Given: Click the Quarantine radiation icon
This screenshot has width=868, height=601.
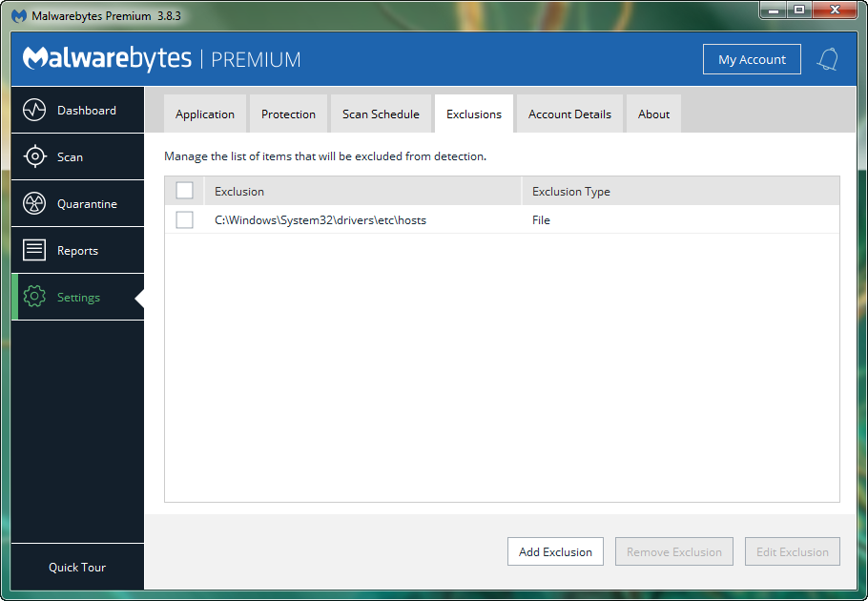Looking at the screenshot, I should point(34,203).
